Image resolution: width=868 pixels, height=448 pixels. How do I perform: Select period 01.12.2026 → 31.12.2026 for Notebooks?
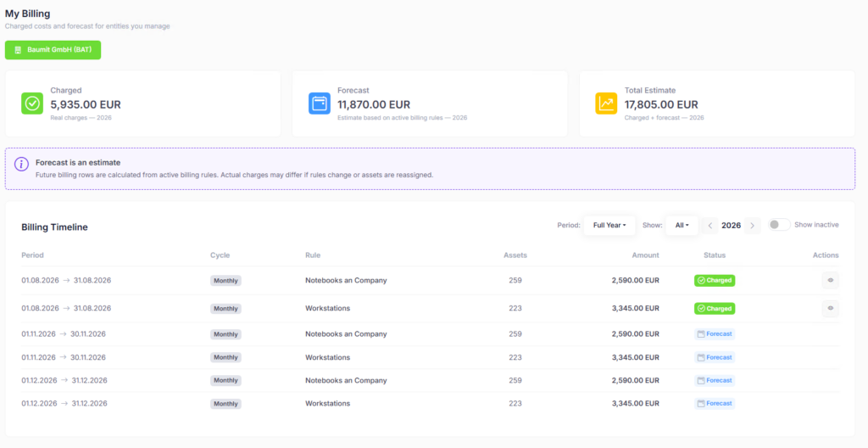(64, 380)
